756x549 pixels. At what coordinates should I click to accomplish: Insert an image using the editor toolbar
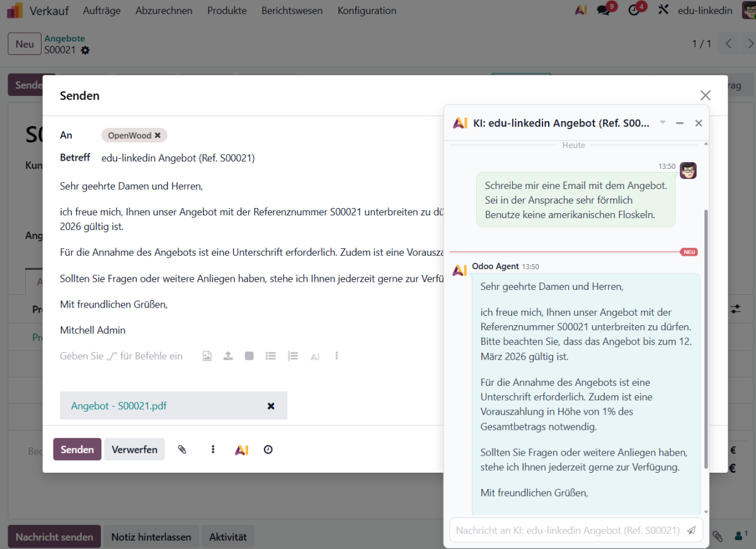pyautogui.click(x=207, y=356)
